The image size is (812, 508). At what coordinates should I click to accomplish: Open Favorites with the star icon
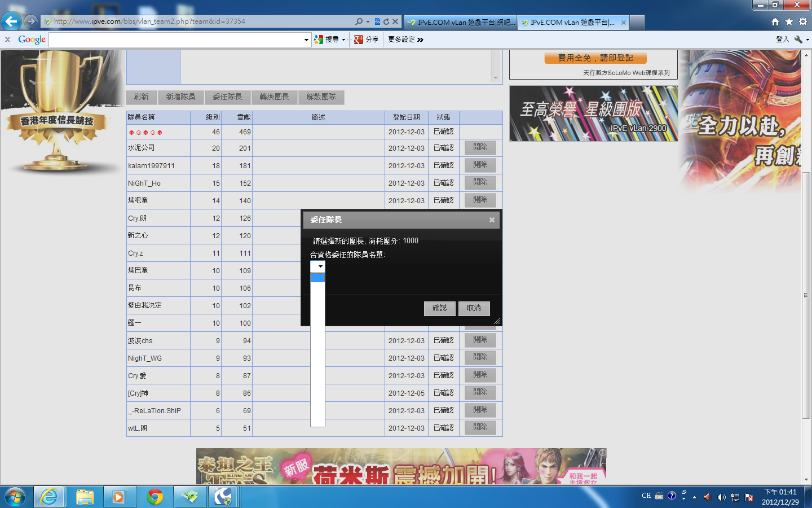click(x=789, y=21)
